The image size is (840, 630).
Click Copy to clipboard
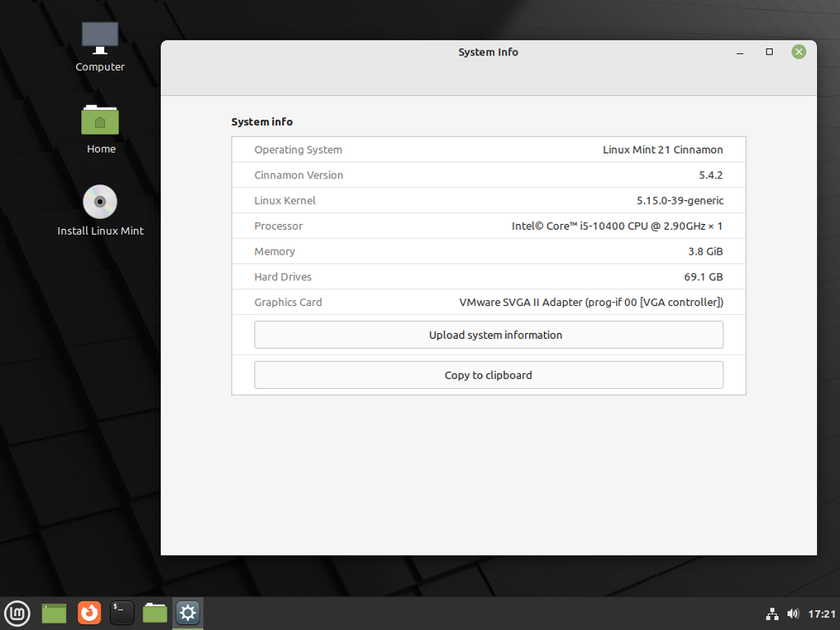click(x=488, y=374)
